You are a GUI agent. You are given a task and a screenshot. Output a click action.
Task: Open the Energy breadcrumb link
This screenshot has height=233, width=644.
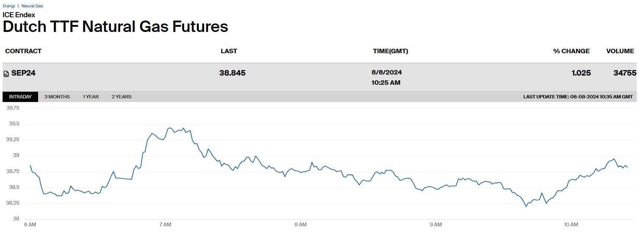[9, 6]
